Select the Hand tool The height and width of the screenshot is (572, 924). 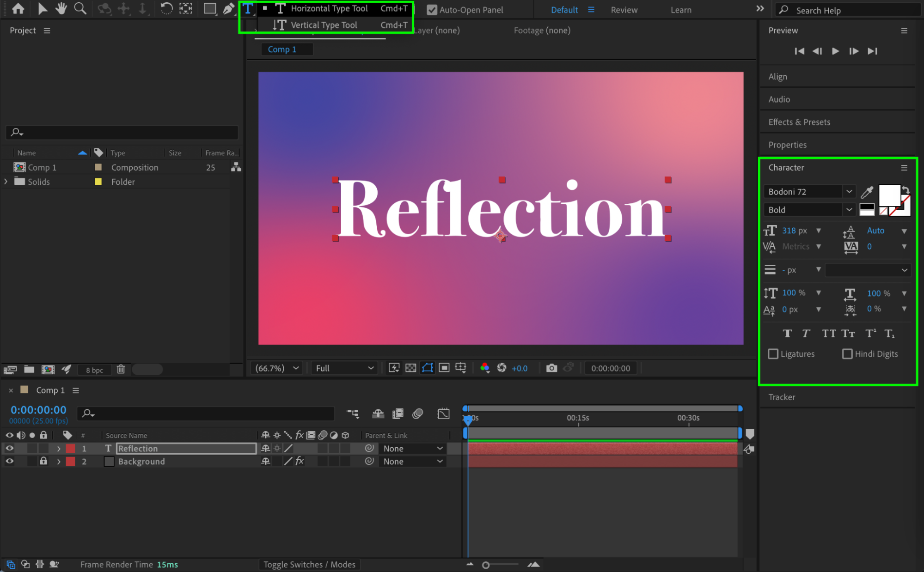pos(61,8)
